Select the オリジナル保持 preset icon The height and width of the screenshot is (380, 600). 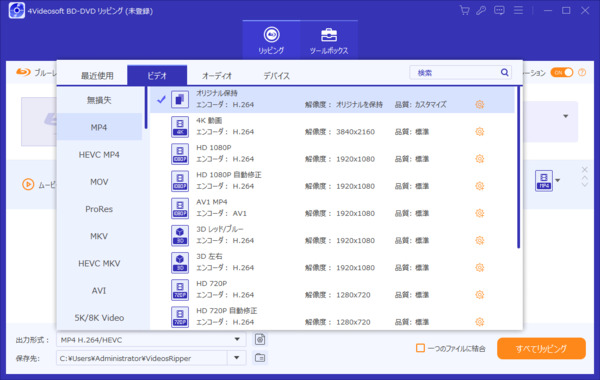click(180, 99)
